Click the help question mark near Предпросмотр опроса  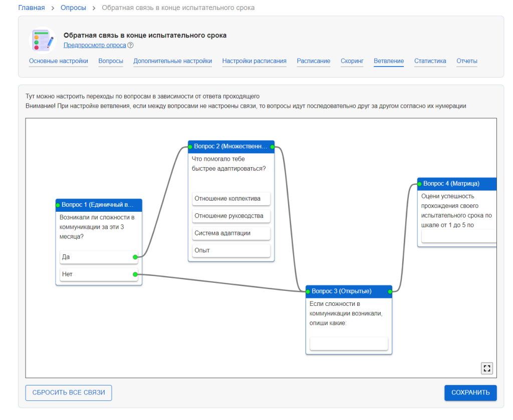[130, 45]
